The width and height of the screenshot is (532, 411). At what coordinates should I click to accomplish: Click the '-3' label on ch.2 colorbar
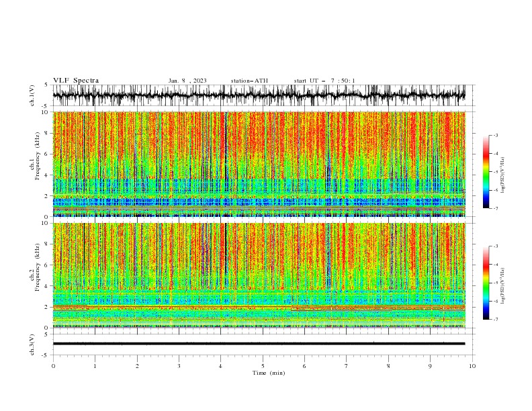[496, 246]
